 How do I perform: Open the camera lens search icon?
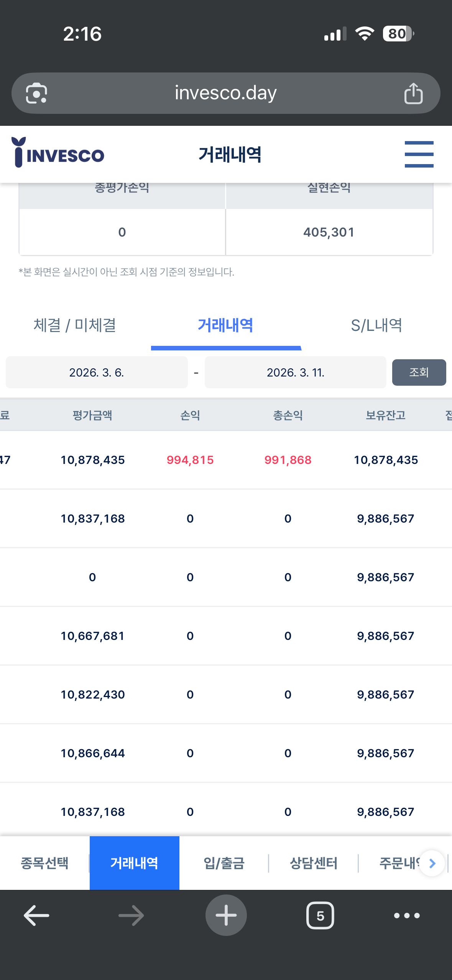[36, 93]
